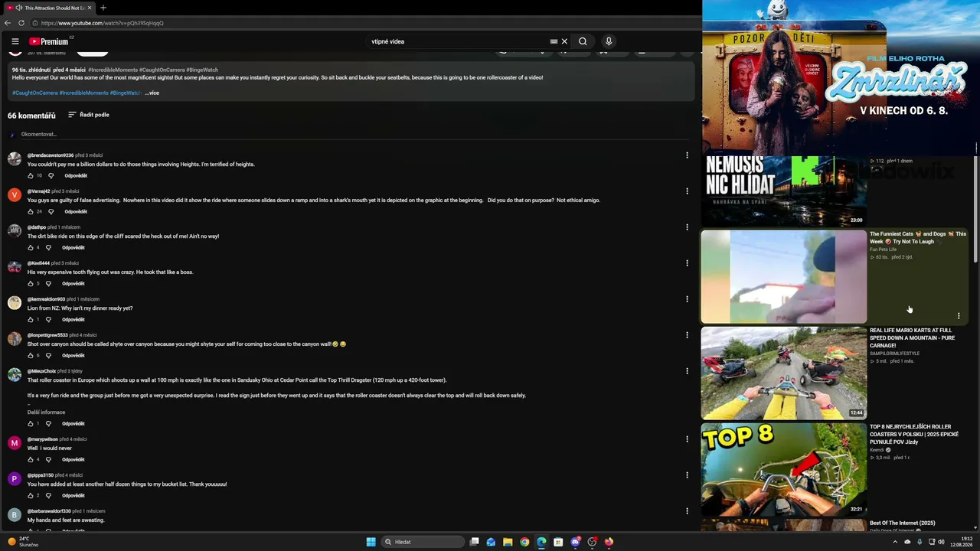Go to YouTube Premium home logo
980x551 pixels.
click(x=49, y=41)
